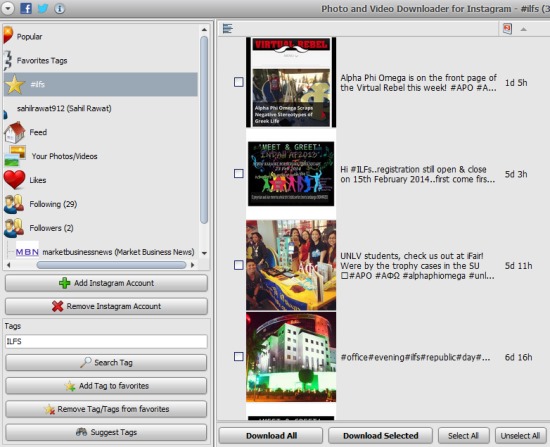This screenshot has width=550, height=447.
Task: Check the #office#evening post checkbox
Action: (x=239, y=357)
